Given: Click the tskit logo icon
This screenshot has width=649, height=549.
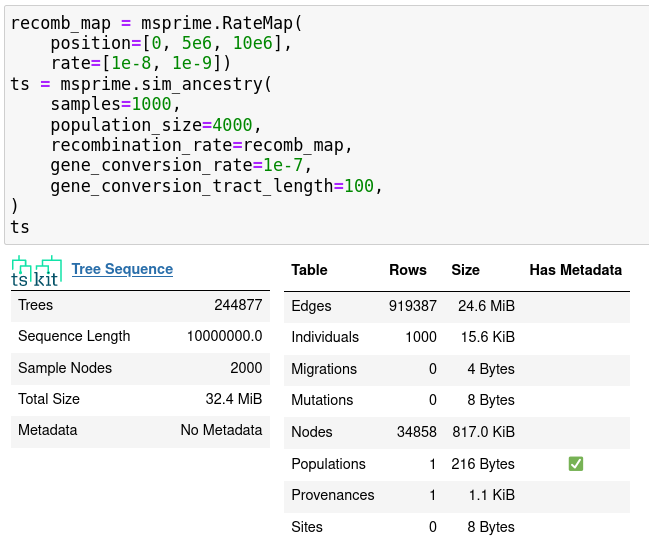Looking at the screenshot, I should tap(36, 271).
